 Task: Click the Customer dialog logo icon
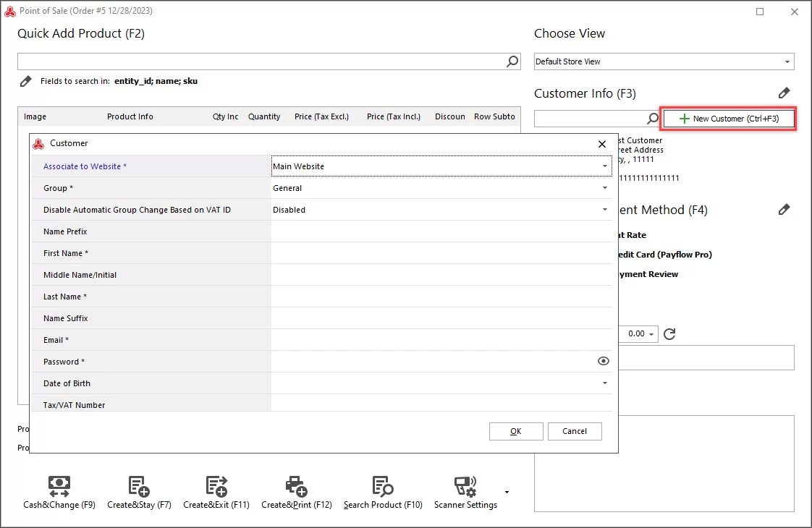pyautogui.click(x=38, y=144)
